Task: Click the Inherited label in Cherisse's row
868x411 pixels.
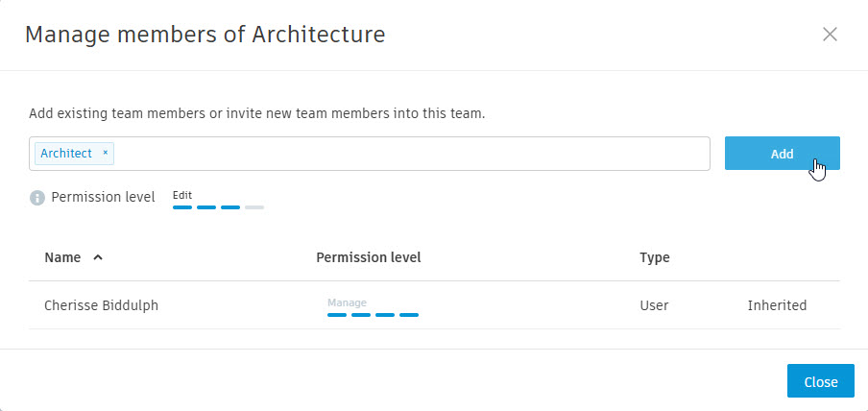Action: tap(777, 305)
